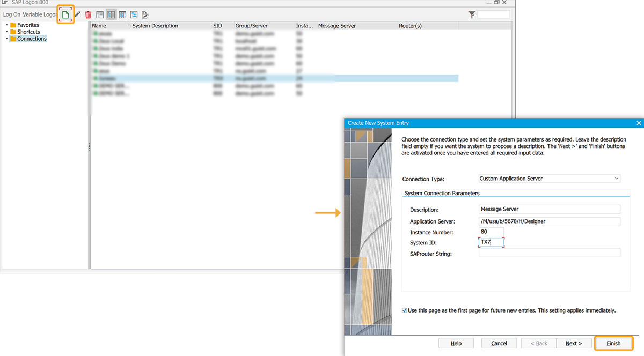This screenshot has height=356, width=644.
Task: Select the Favorites tree item label
Action: (x=28, y=25)
